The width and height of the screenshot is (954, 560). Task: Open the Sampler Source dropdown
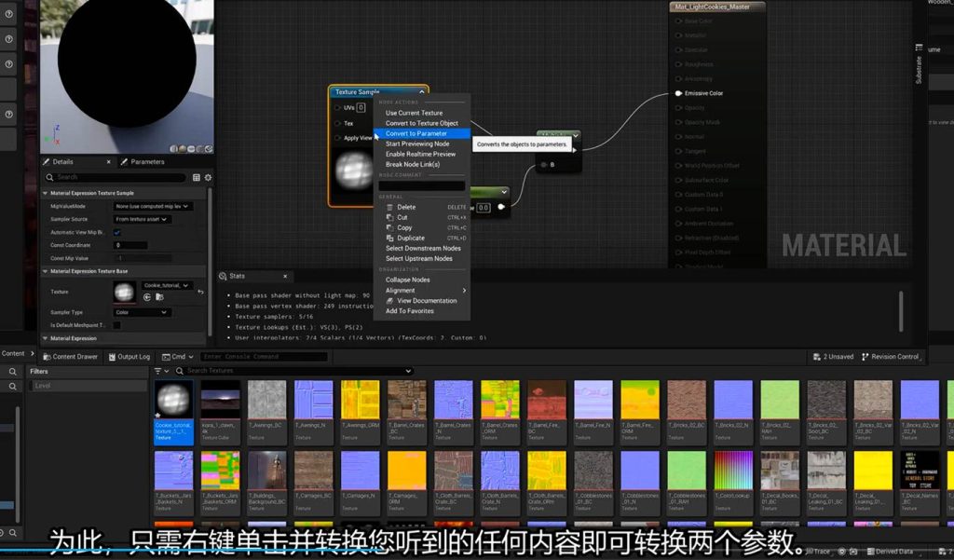(x=142, y=219)
